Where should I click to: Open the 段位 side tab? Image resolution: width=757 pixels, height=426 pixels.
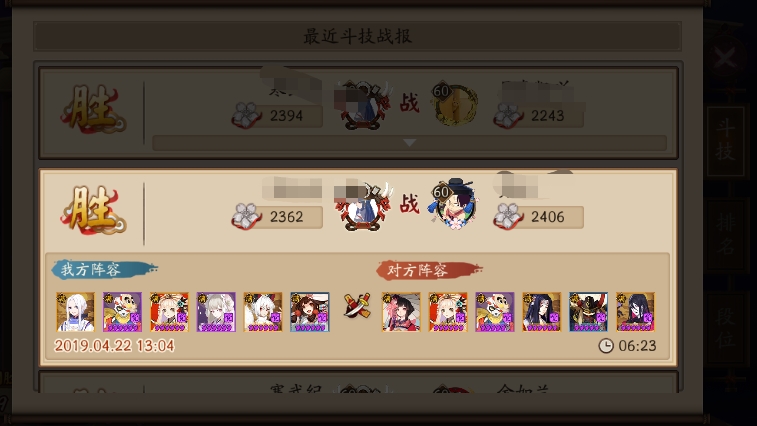click(725, 328)
